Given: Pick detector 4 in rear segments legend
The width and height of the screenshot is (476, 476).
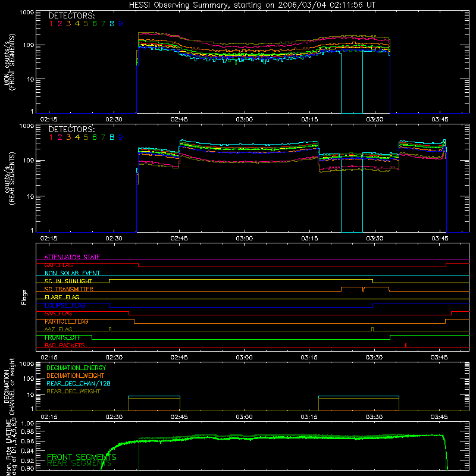Looking at the screenshot, I should pyautogui.click(x=77, y=137).
